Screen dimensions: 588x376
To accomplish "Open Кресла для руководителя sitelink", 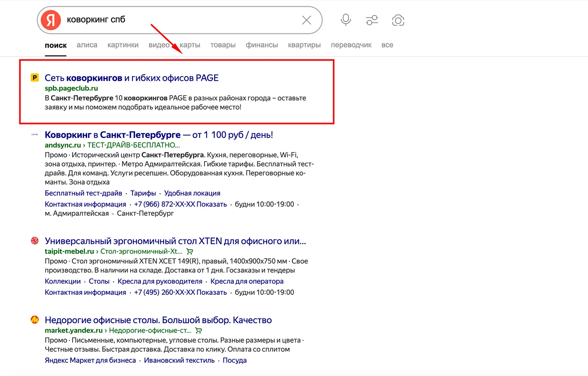I will click(x=160, y=281).
